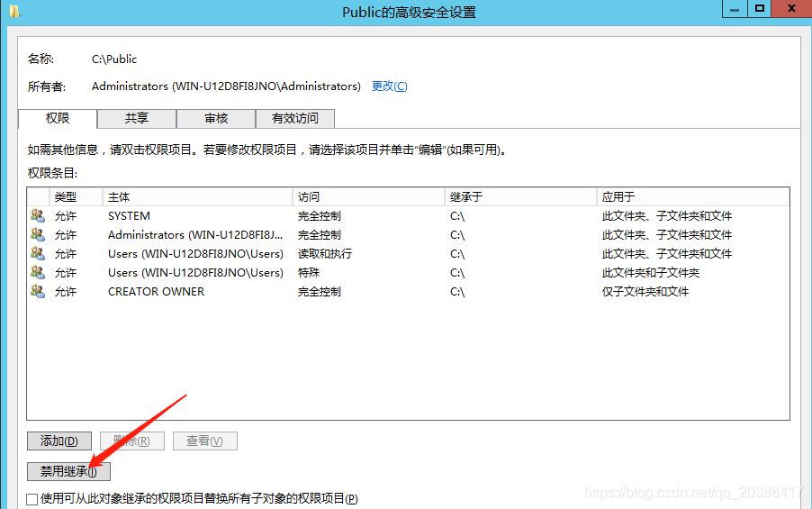Click the 禁用继承 button

point(68,471)
